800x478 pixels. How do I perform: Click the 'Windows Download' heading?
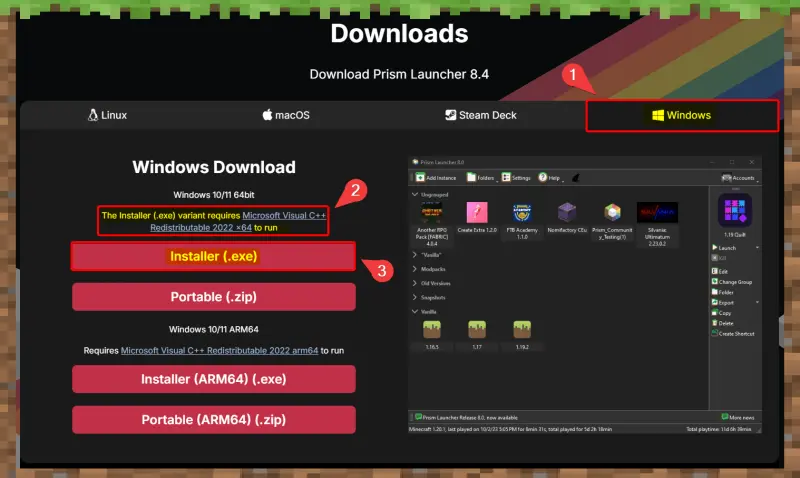click(x=214, y=167)
